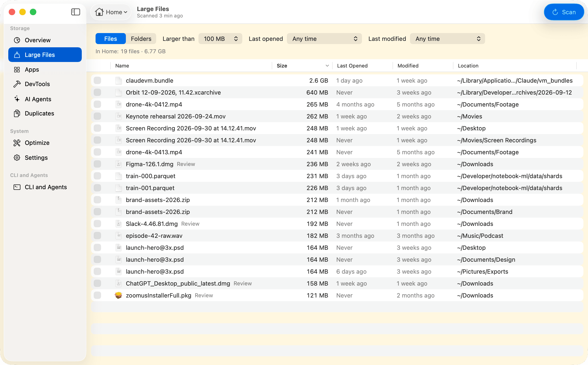Click the Size column sort chevron
This screenshot has width=588, height=365.
point(327,66)
